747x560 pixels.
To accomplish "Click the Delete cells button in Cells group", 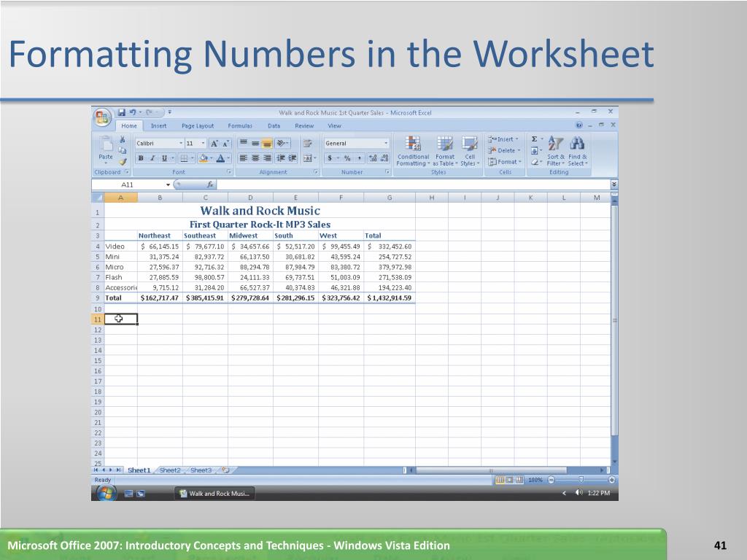I will pos(504,150).
